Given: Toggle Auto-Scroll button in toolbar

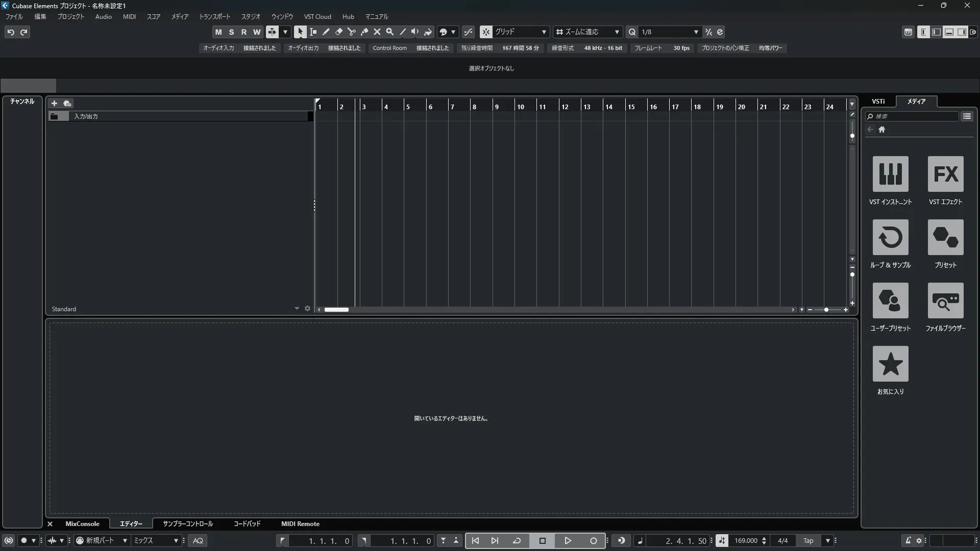Looking at the screenshot, I should tap(272, 32).
